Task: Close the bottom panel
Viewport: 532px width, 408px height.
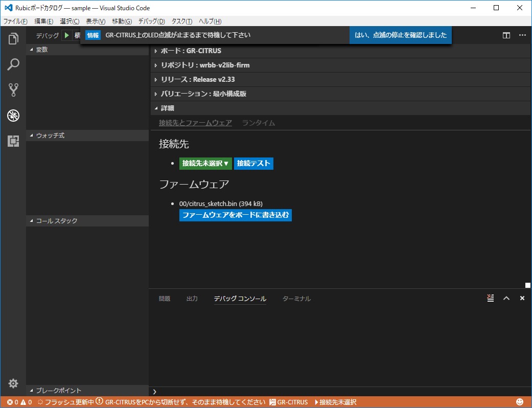Action: click(522, 298)
